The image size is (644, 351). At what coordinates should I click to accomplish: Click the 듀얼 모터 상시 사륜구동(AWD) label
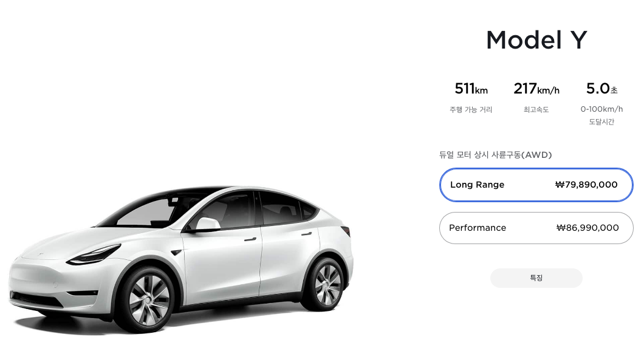(x=495, y=155)
